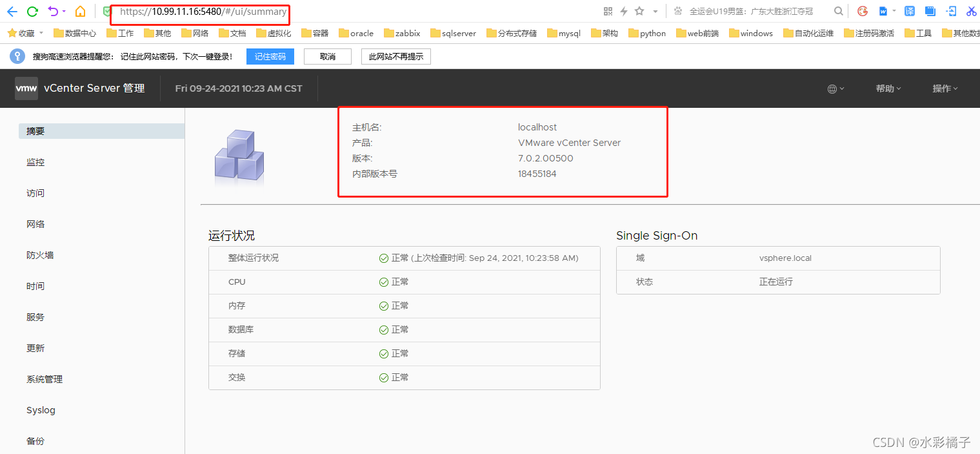This screenshot has width=980, height=454.
Task: Click the purple undo-close-tab icon
Action: [x=54, y=11]
